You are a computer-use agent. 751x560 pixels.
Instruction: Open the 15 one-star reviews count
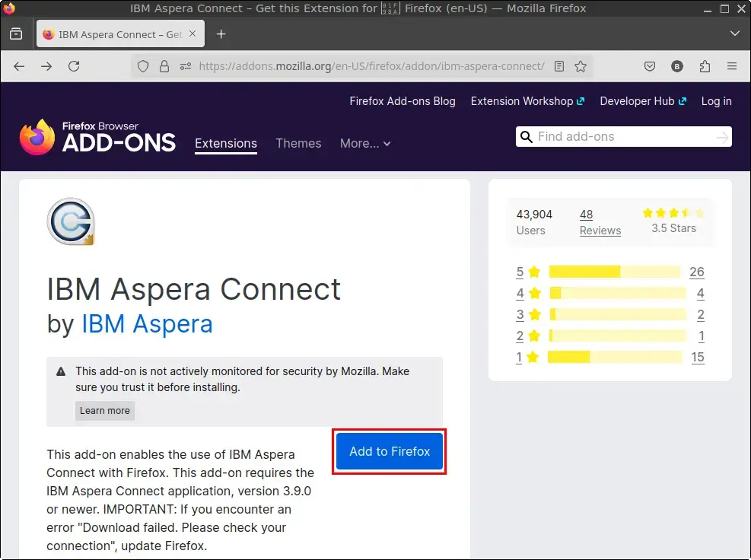(x=698, y=357)
